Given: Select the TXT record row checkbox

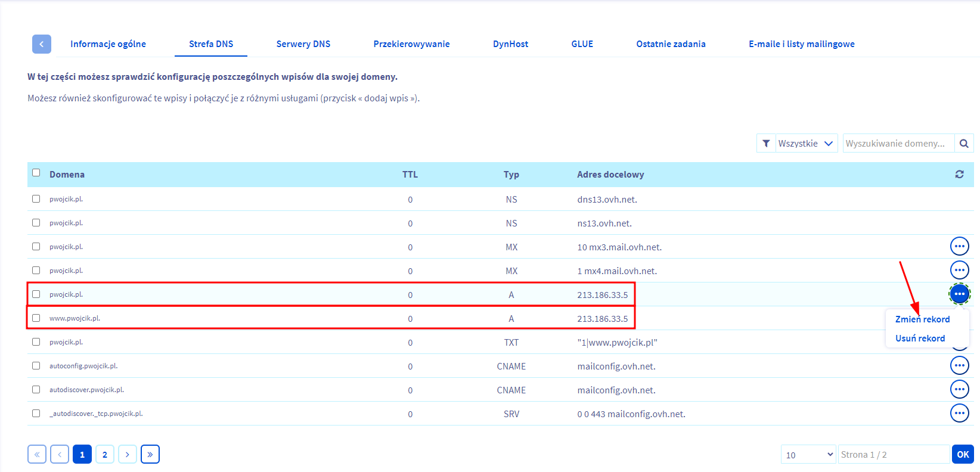Looking at the screenshot, I should point(36,342).
